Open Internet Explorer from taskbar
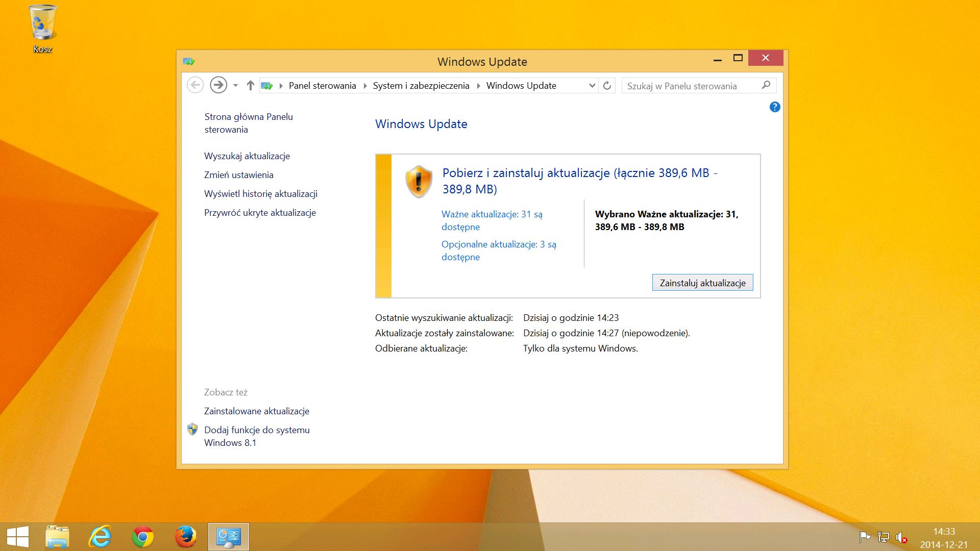Screen dimensions: 980x551 tap(100, 537)
